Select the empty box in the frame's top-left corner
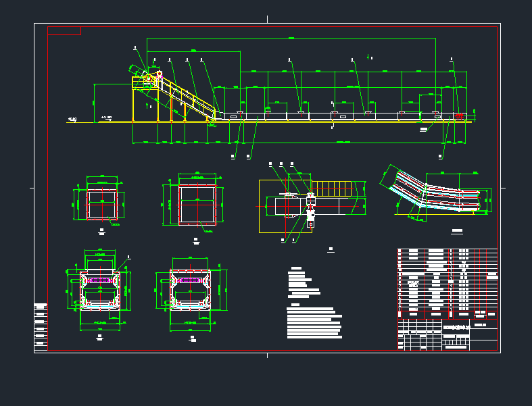The width and height of the screenshot is (532, 406). click(x=64, y=30)
